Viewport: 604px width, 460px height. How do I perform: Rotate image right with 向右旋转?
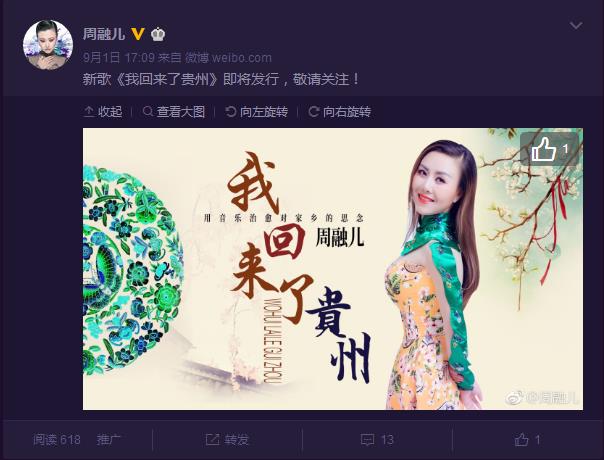[x=340, y=112]
